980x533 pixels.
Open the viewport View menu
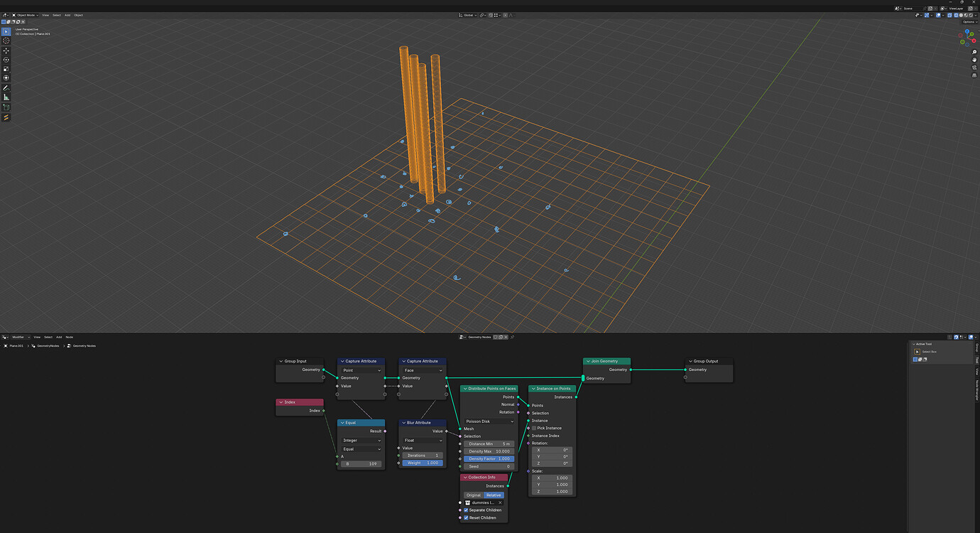(45, 15)
